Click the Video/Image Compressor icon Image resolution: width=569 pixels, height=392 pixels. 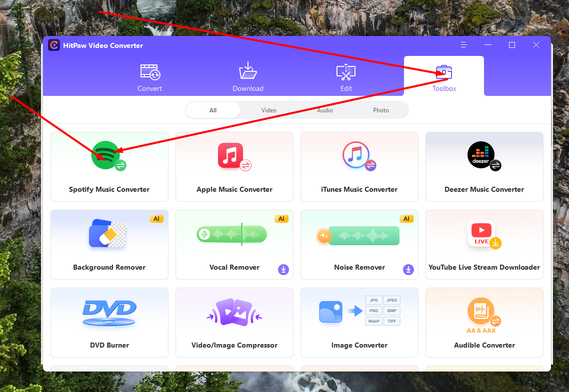(x=234, y=312)
